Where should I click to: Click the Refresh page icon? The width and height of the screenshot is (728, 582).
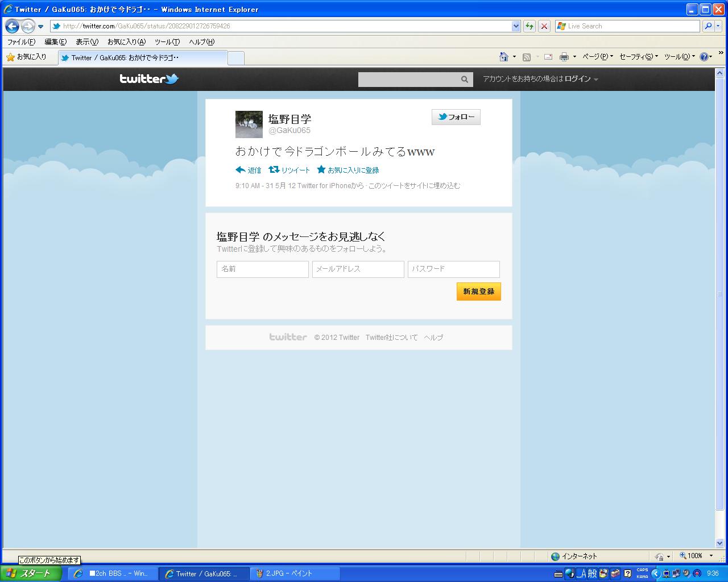point(530,26)
